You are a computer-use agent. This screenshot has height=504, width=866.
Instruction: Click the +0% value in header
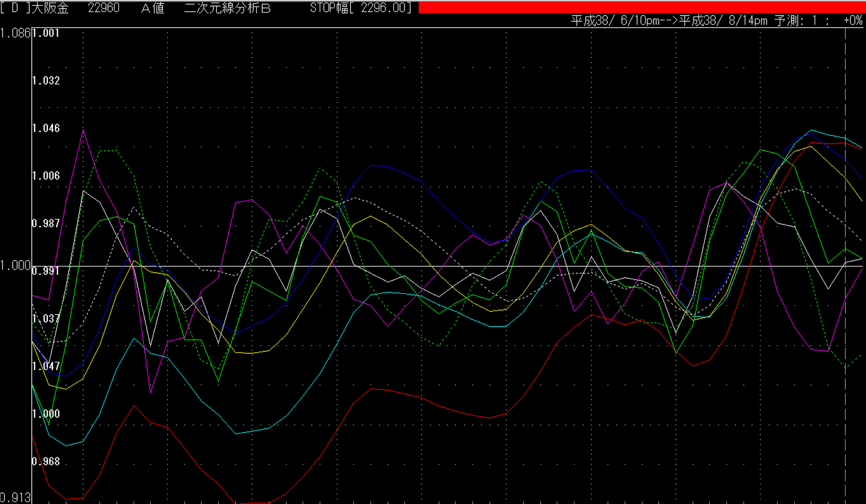pos(853,21)
